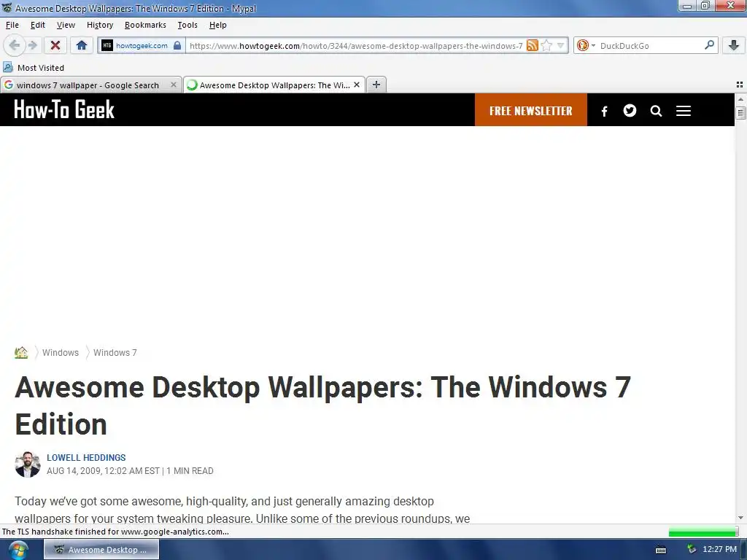Follow the Windows breadcrumb link

pyautogui.click(x=61, y=352)
